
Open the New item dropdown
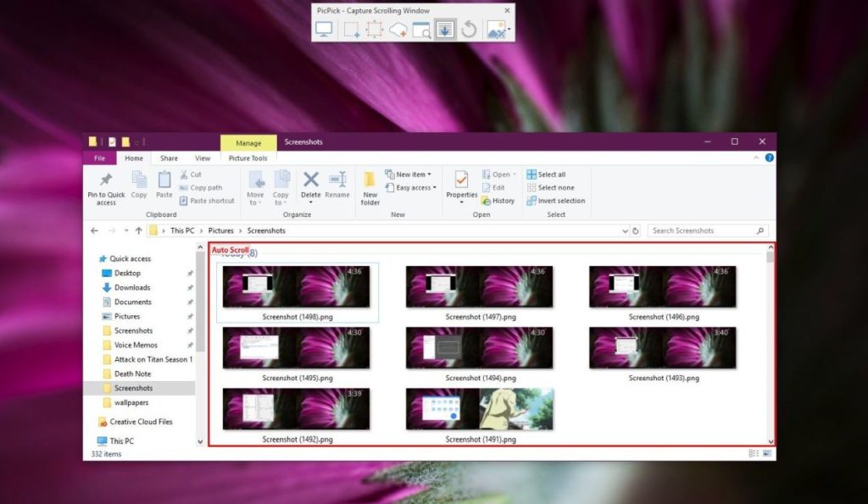[409, 174]
